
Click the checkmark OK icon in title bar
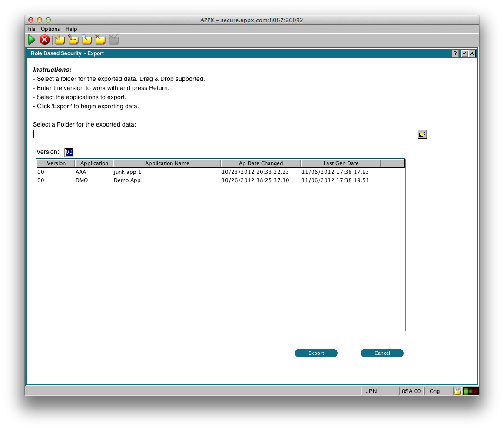[x=464, y=53]
